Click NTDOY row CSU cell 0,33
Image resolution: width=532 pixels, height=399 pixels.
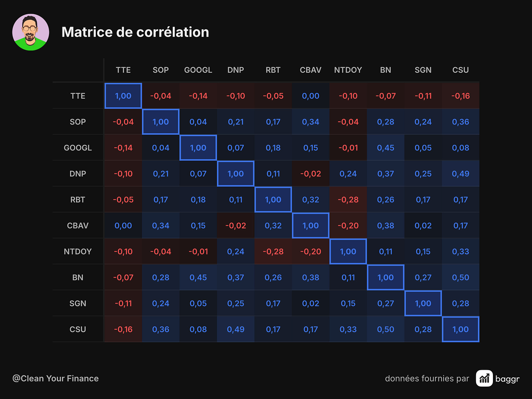point(460,251)
